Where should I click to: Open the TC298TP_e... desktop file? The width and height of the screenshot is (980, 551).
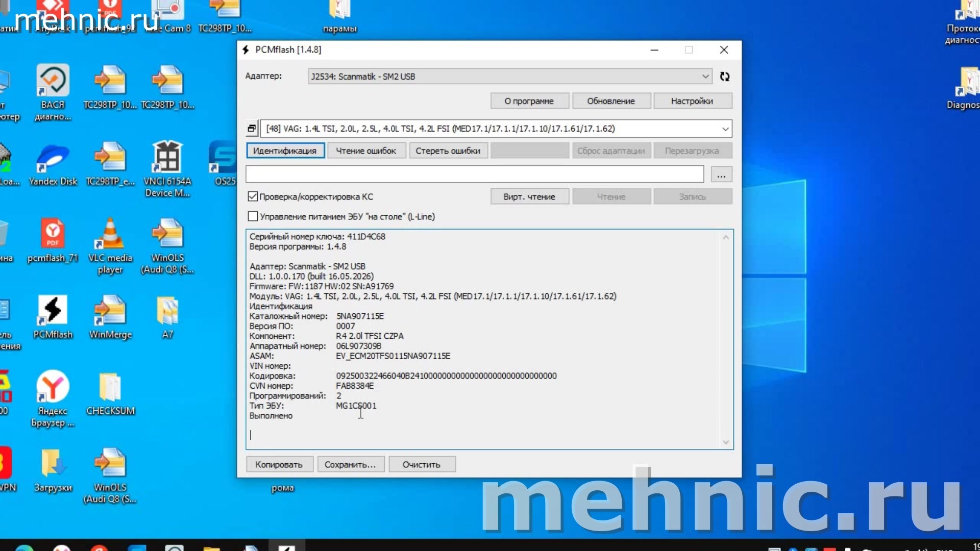click(x=110, y=164)
